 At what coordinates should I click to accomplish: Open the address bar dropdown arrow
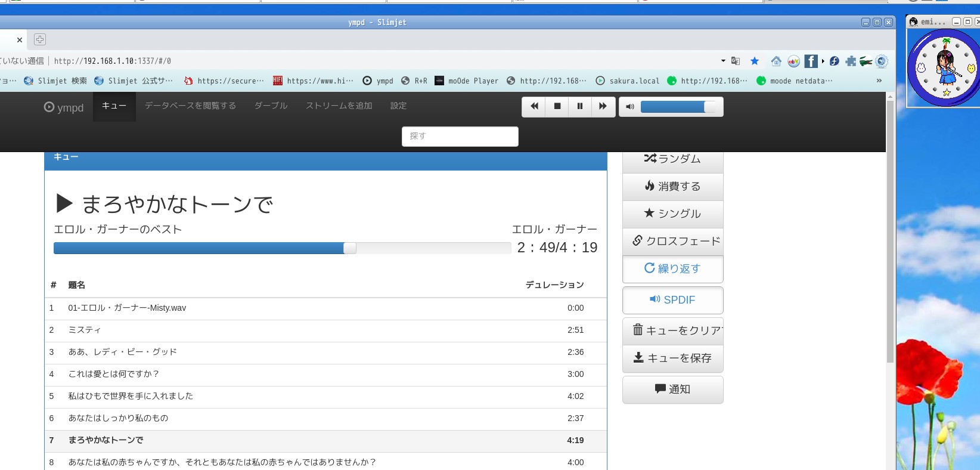[723, 61]
